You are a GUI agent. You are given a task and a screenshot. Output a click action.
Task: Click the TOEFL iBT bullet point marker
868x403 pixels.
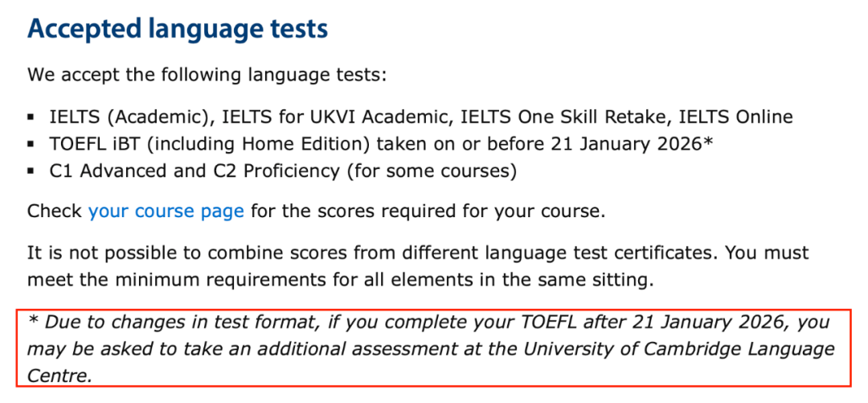click(x=31, y=145)
